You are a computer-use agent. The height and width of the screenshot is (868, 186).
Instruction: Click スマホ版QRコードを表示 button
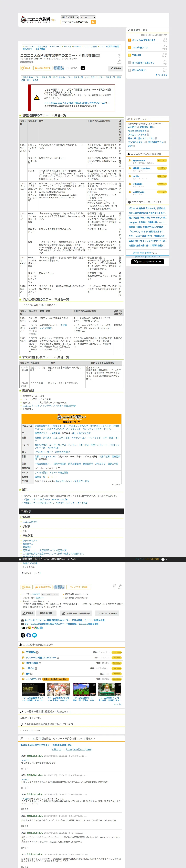point(107,614)
